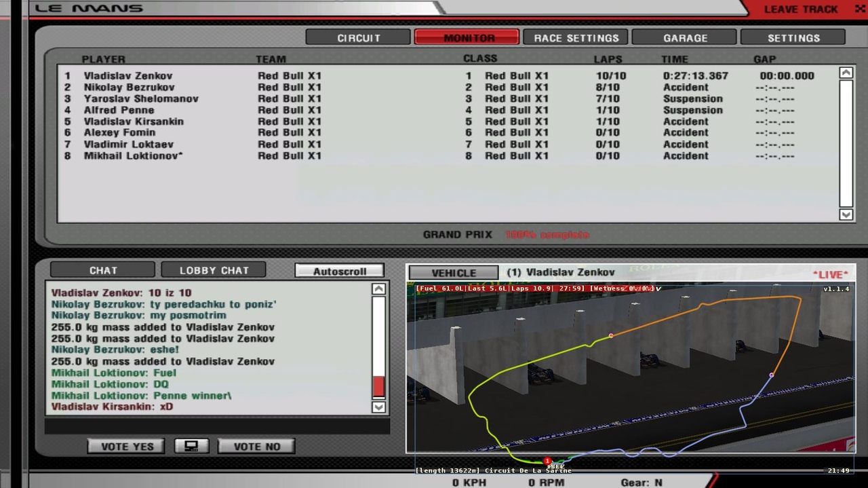Open the Settings tab
The height and width of the screenshot is (488, 868).
pos(793,37)
